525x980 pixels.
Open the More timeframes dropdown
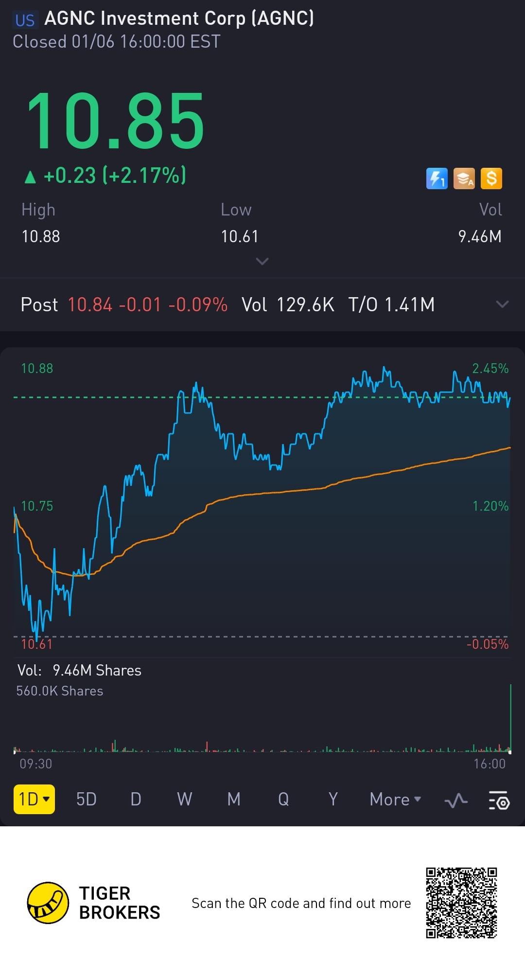click(x=395, y=799)
